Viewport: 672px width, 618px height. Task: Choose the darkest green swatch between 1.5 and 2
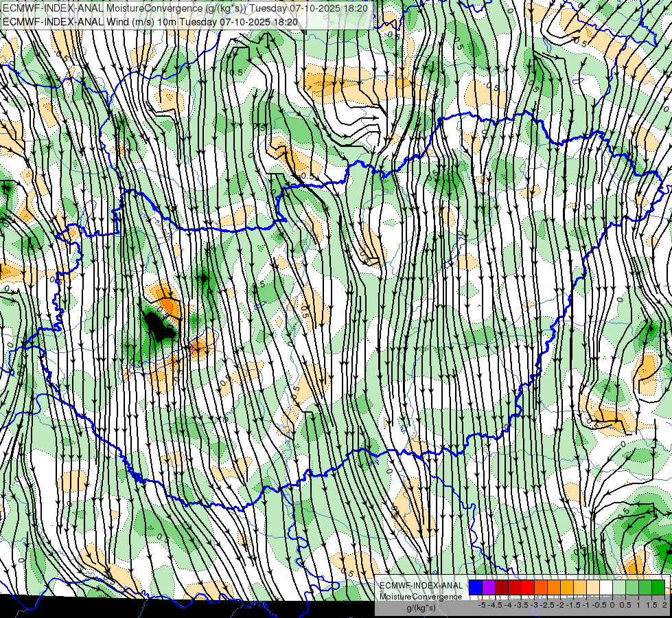click(658, 587)
